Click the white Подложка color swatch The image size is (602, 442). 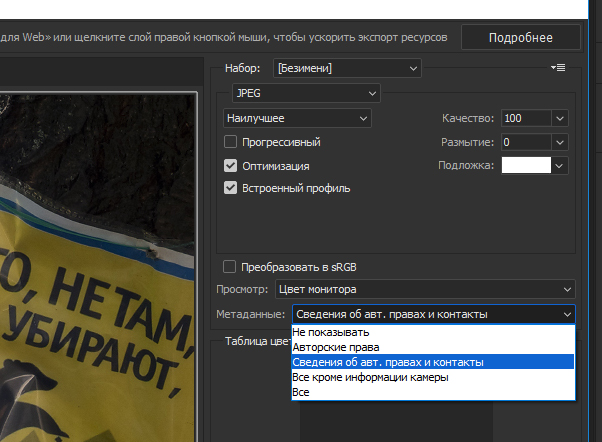[x=525, y=166]
